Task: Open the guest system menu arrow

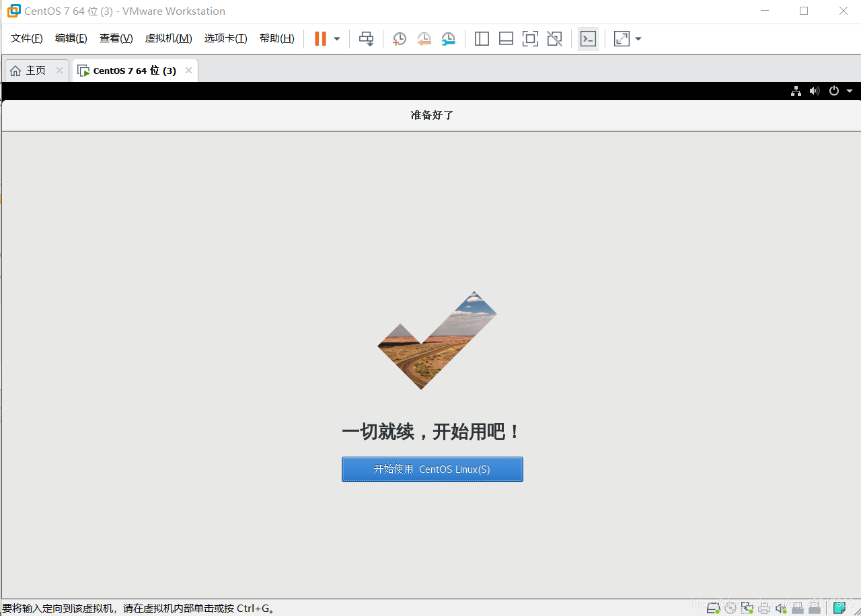Action: tap(850, 91)
